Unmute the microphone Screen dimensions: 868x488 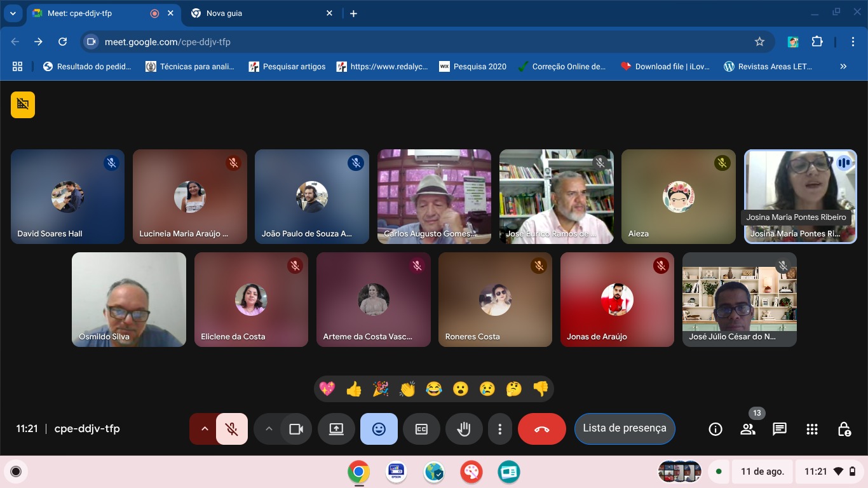[232, 429]
